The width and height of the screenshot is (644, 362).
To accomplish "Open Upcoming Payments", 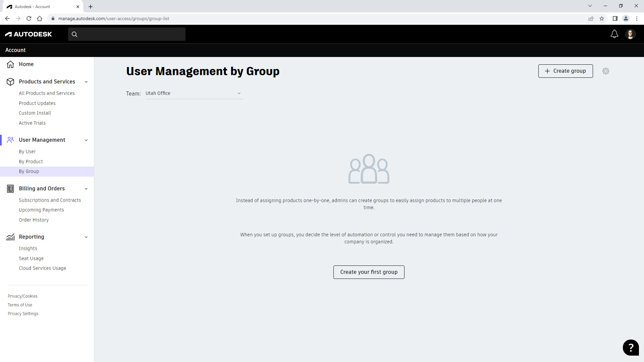I will (x=41, y=210).
